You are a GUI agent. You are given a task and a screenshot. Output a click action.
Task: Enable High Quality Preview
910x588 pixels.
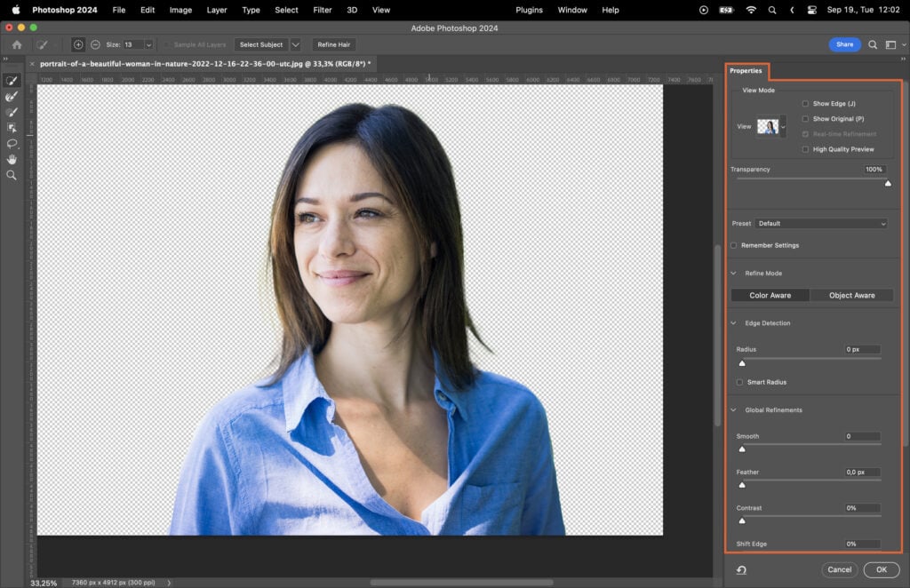click(x=806, y=148)
